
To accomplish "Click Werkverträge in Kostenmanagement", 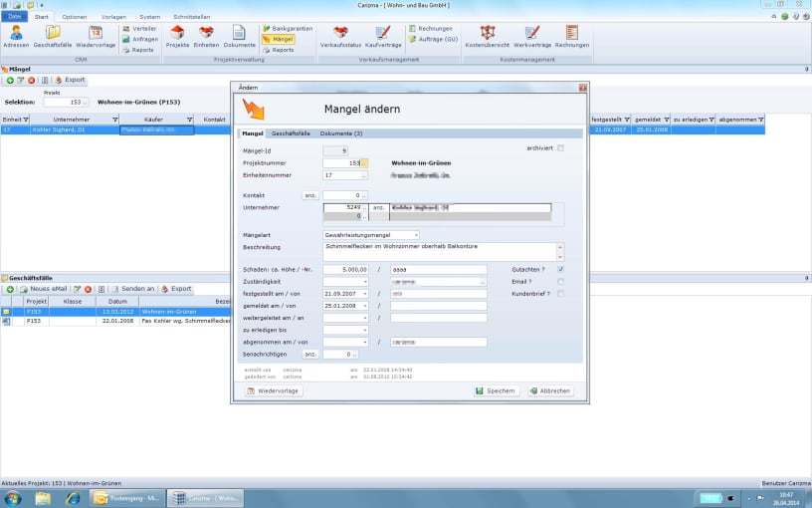I will pyautogui.click(x=530, y=37).
